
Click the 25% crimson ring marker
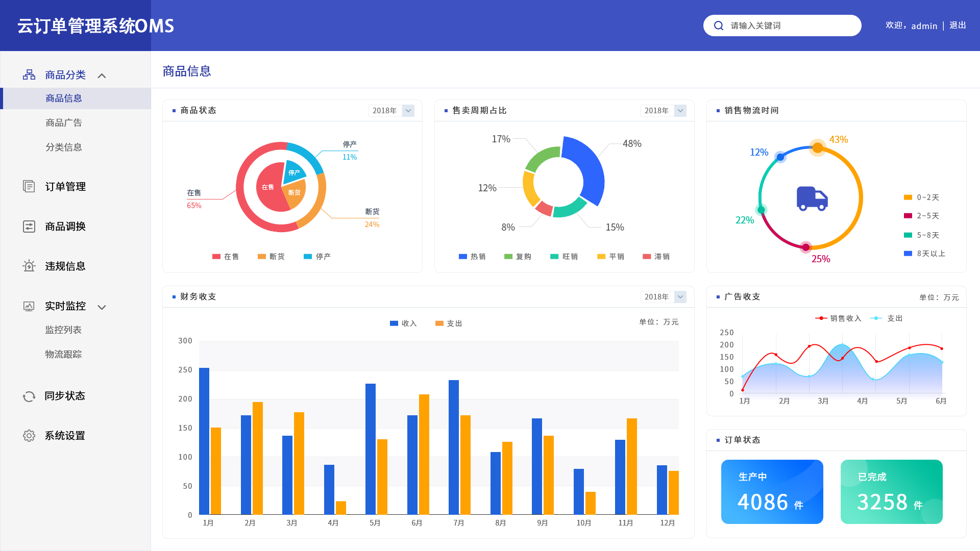tap(805, 247)
